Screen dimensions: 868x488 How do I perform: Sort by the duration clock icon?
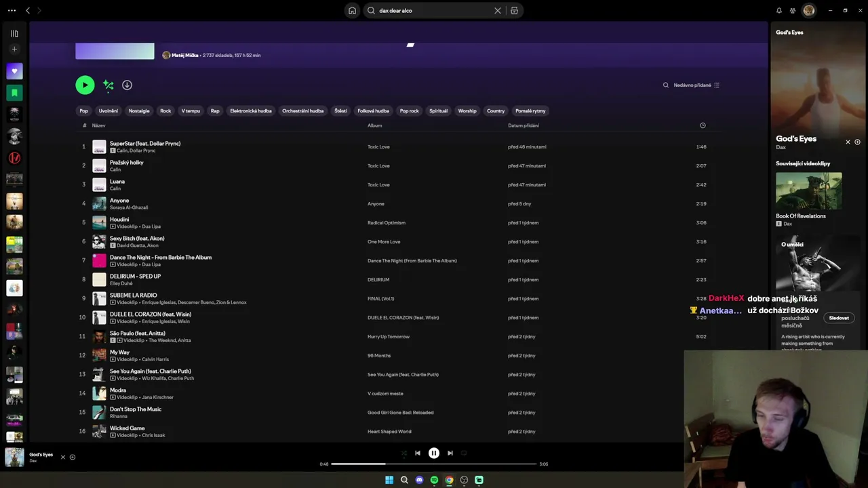coord(703,125)
